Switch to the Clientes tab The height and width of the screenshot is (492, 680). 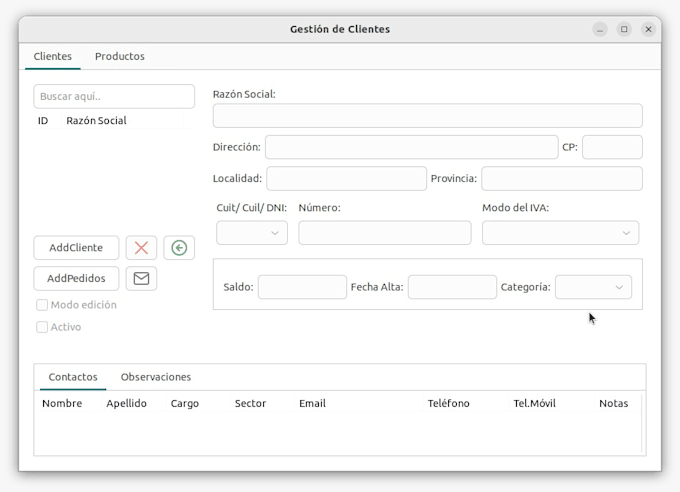tap(52, 56)
